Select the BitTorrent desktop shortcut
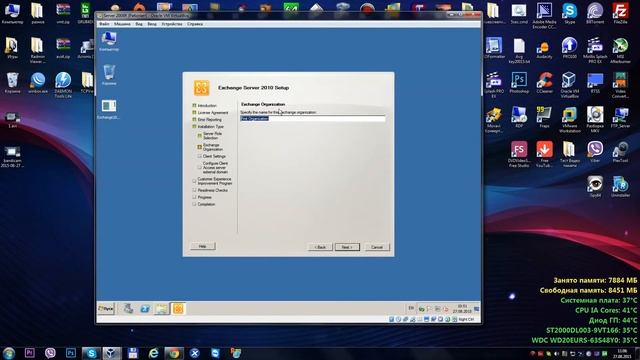Viewport: 640px width, 360px height. [x=595, y=13]
